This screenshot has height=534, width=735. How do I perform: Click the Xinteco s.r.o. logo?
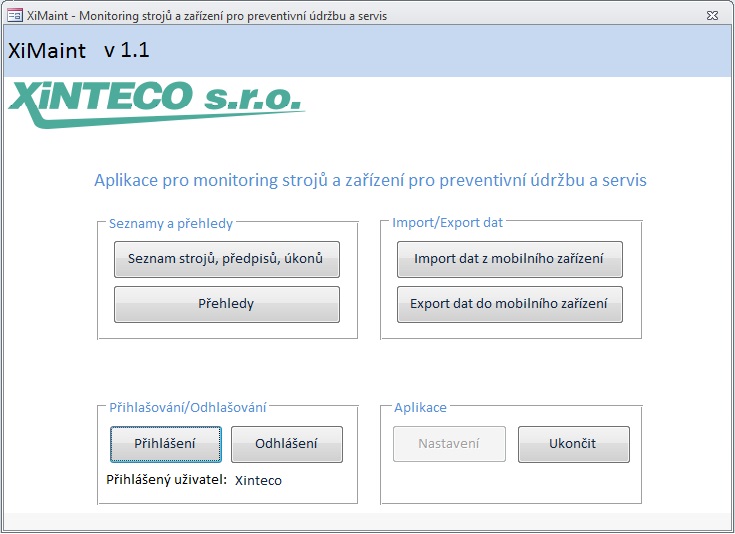point(156,105)
